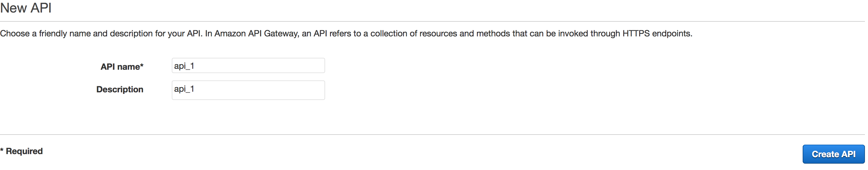This screenshot has width=868, height=170.
Task: Click the words "HTTPS endpoints" in intro
Action: pyautogui.click(x=657, y=34)
